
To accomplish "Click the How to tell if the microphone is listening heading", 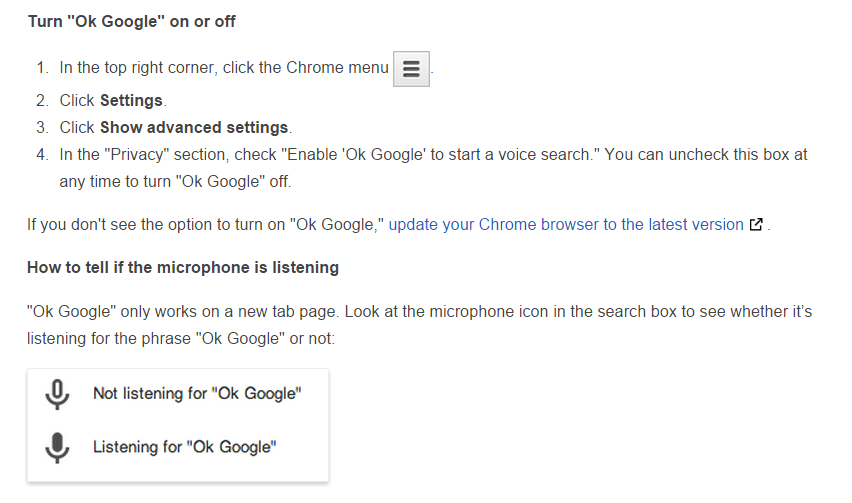I will (183, 267).
